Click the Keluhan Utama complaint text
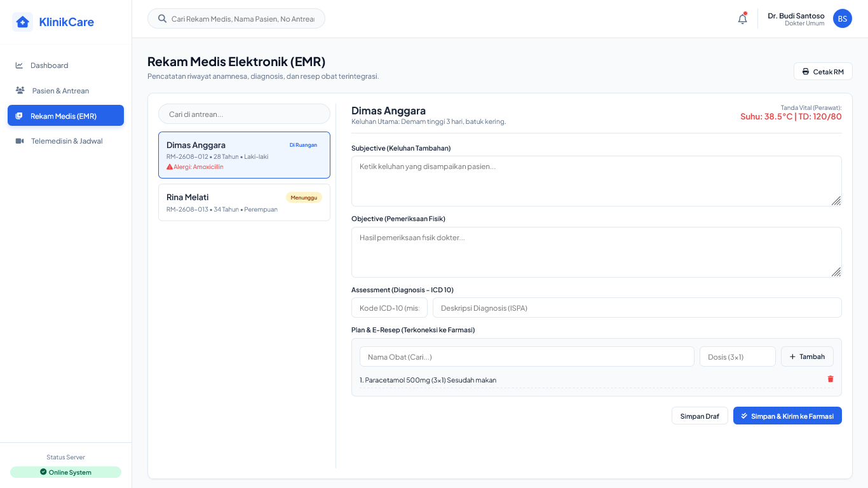Viewport: 868px width, 488px height. pos(429,121)
